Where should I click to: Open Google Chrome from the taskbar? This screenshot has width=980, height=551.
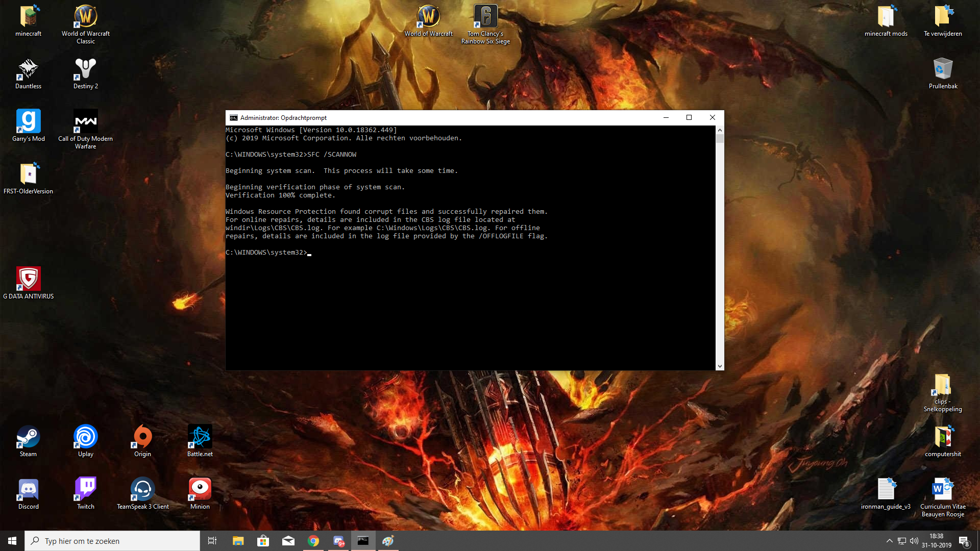pos(313,541)
